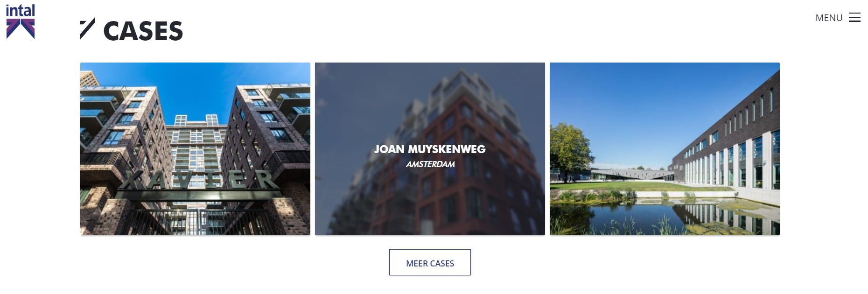Open the Joan Muyskenweg case tile

click(x=430, y=149)
